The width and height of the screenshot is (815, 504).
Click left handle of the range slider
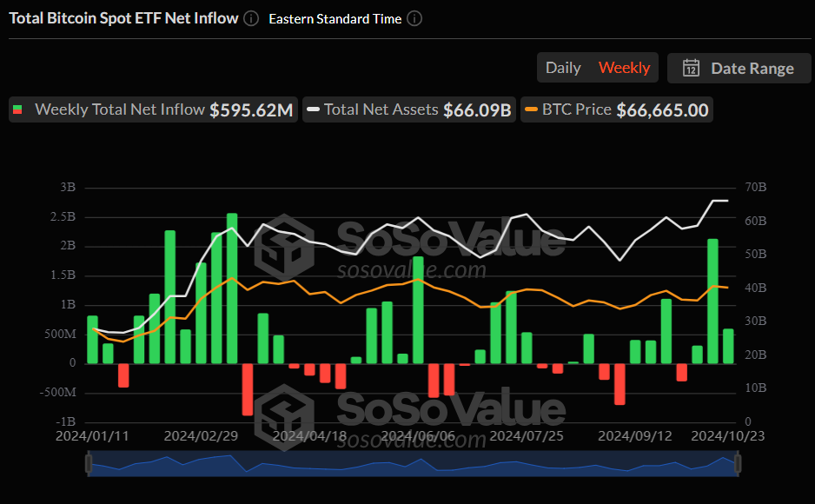point(89,464)
